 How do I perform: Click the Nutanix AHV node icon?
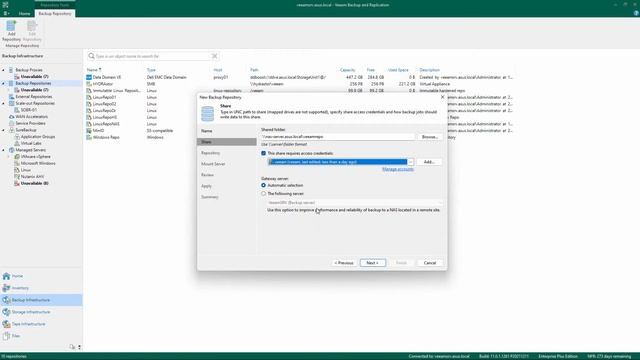[17, 177]
